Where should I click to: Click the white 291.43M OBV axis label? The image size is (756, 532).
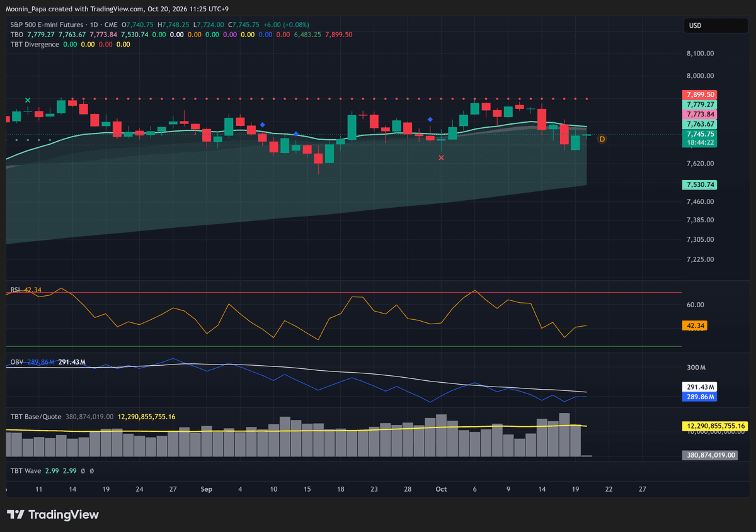click(x=700, y=387)
